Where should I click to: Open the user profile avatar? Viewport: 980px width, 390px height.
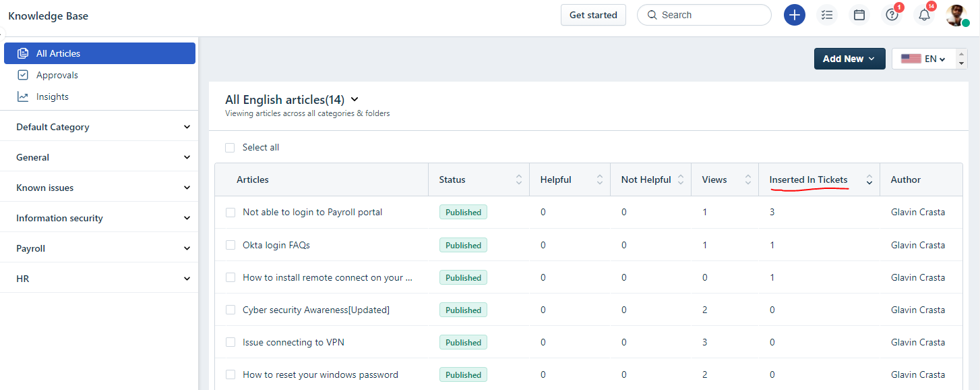tap(957, 15)
